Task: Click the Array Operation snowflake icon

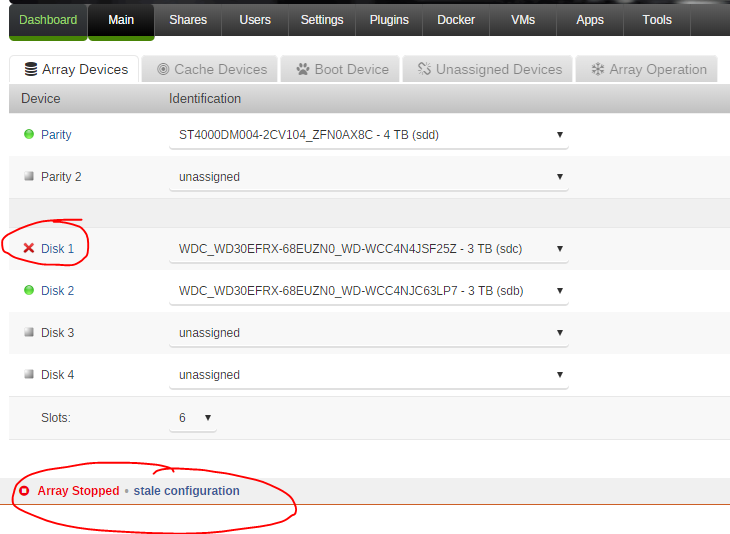Action: 597,69
